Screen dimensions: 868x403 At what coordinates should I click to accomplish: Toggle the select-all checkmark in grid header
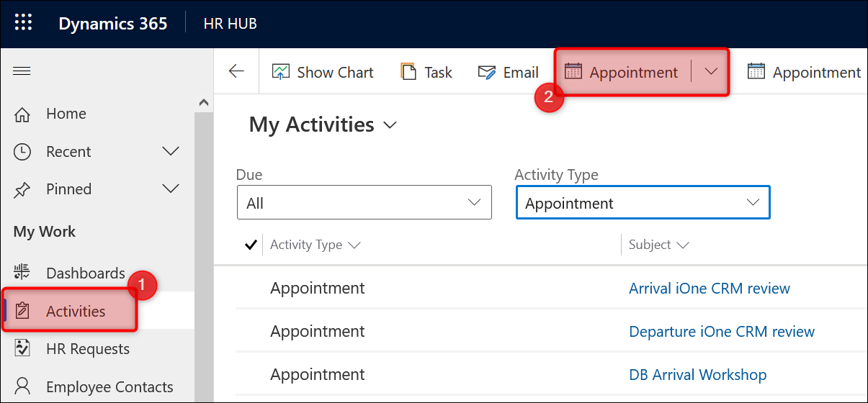click(251, 245)
